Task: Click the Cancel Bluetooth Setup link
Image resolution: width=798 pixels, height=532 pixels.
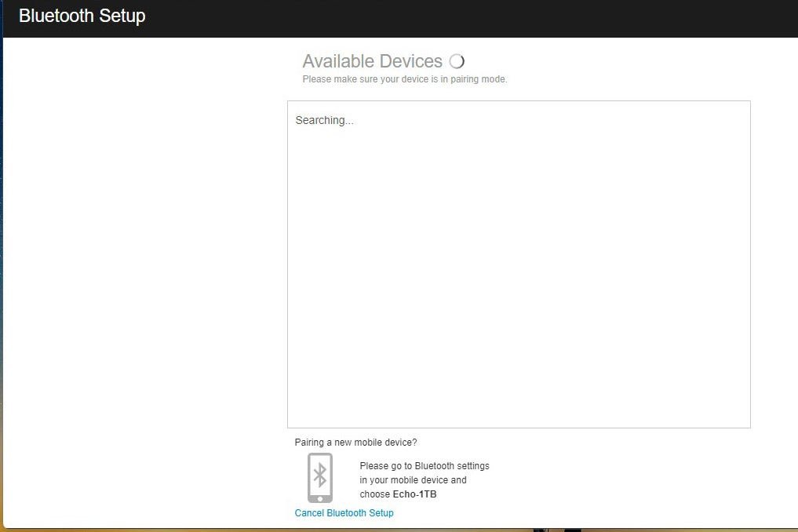Action: tap(344, 512)
